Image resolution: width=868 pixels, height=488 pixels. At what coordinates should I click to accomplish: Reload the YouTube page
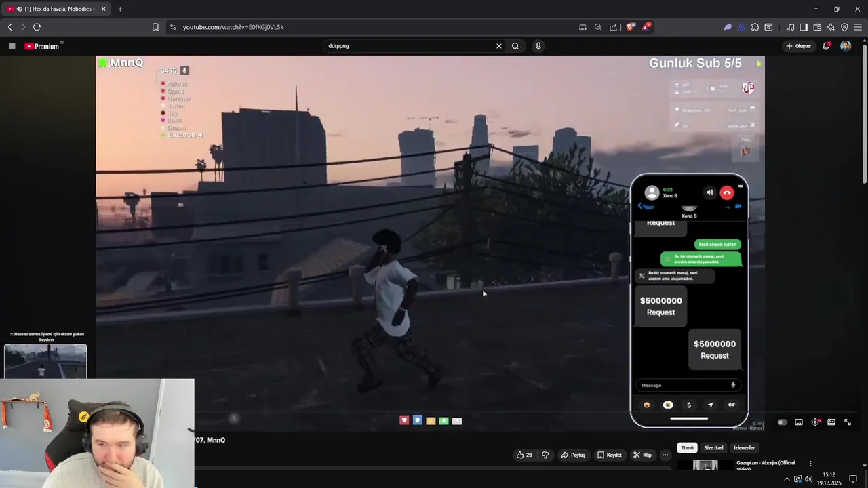click(x=37, y=27)
